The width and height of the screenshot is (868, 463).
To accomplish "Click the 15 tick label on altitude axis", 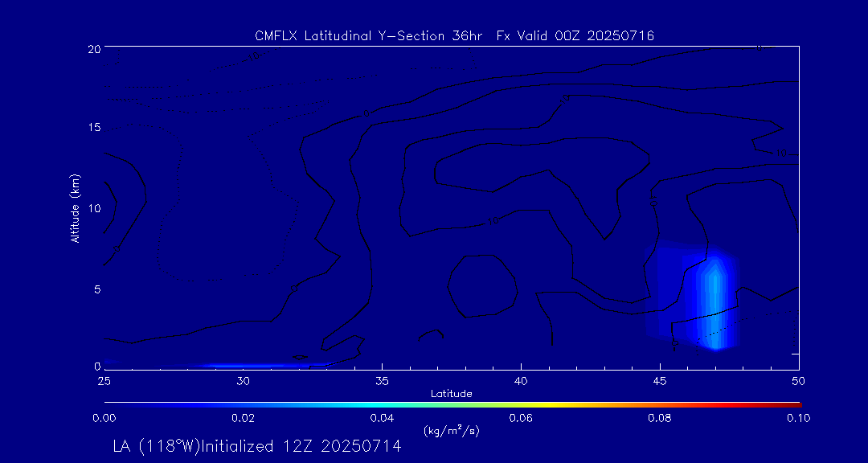I will tap(93, 128).
